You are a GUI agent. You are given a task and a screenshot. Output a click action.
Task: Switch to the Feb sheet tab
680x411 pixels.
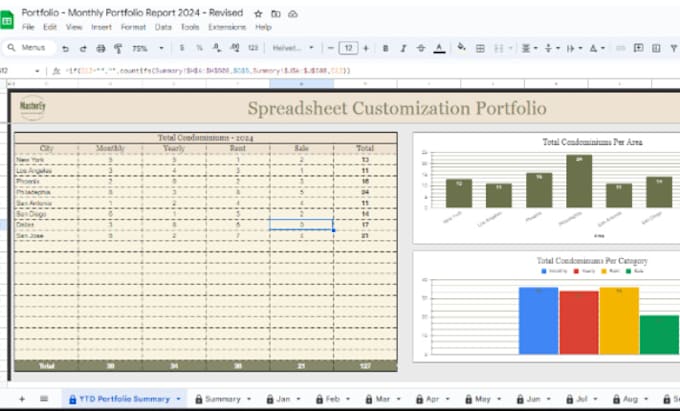pyautogui.click(x=333, y=399)
